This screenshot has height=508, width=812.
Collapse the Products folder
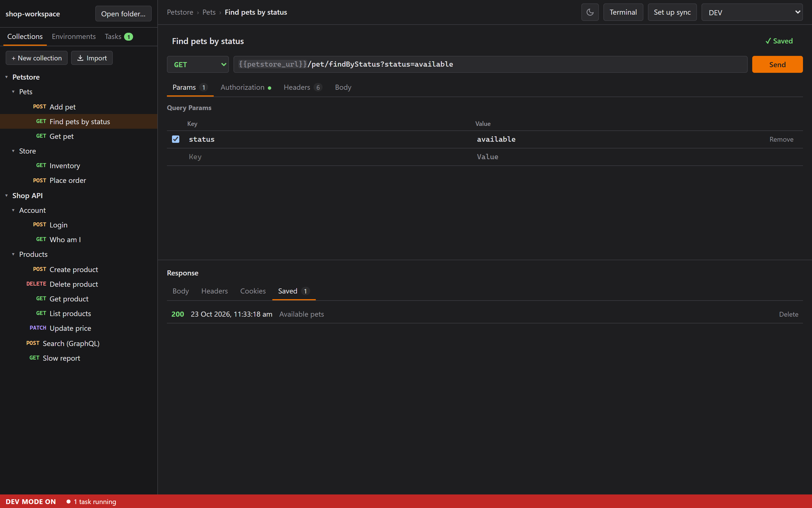click(13, 254)
